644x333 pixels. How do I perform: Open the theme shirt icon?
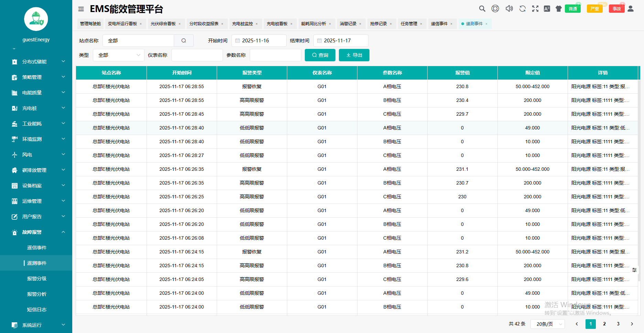[x=559, y=9]
